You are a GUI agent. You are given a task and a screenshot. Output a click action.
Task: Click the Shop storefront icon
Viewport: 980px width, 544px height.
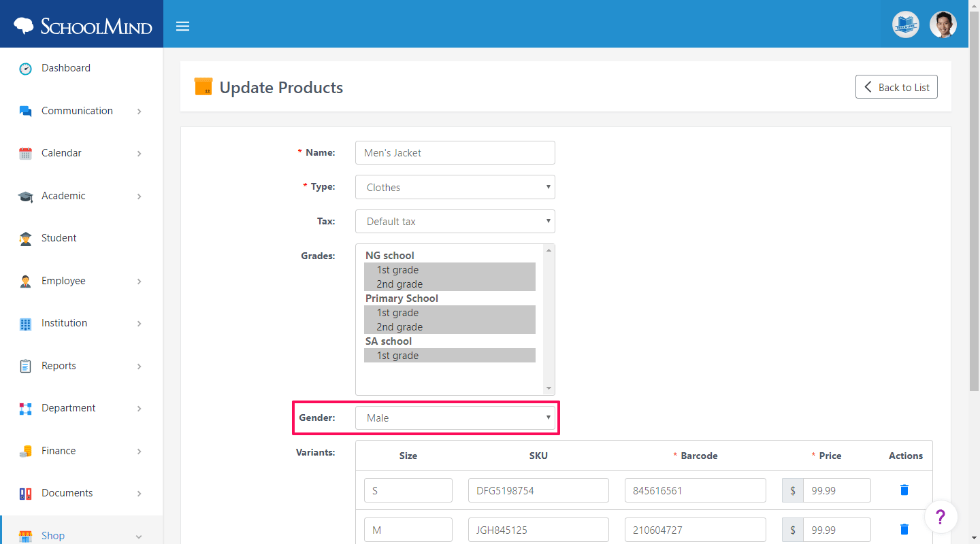(x=25, y=536)
